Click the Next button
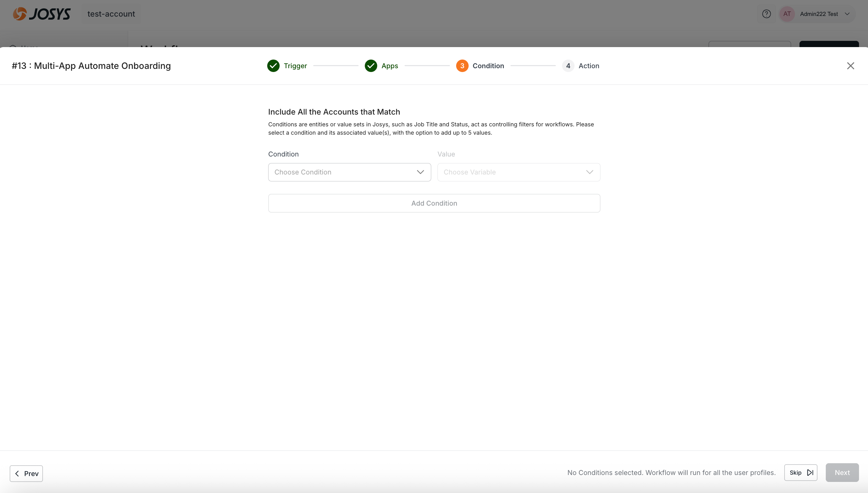This screenshot has width=868, height=493. coord(842,473)
